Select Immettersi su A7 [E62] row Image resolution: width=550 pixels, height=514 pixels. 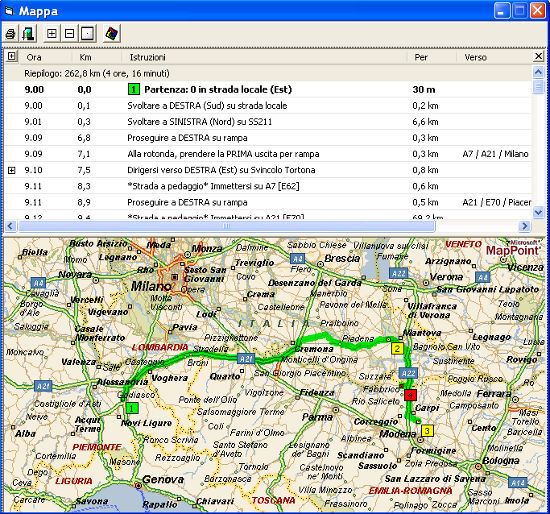coord(268,186)
